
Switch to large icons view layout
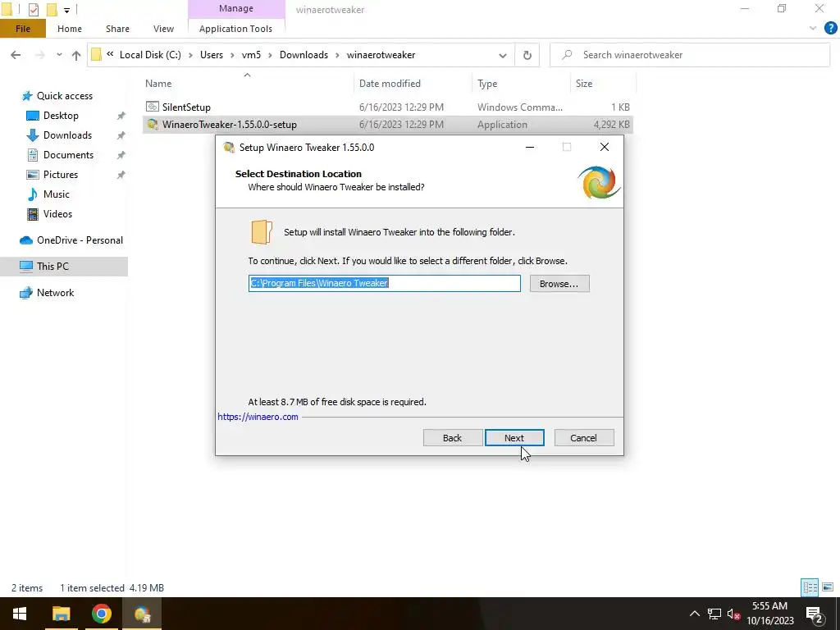click(828, 587)
